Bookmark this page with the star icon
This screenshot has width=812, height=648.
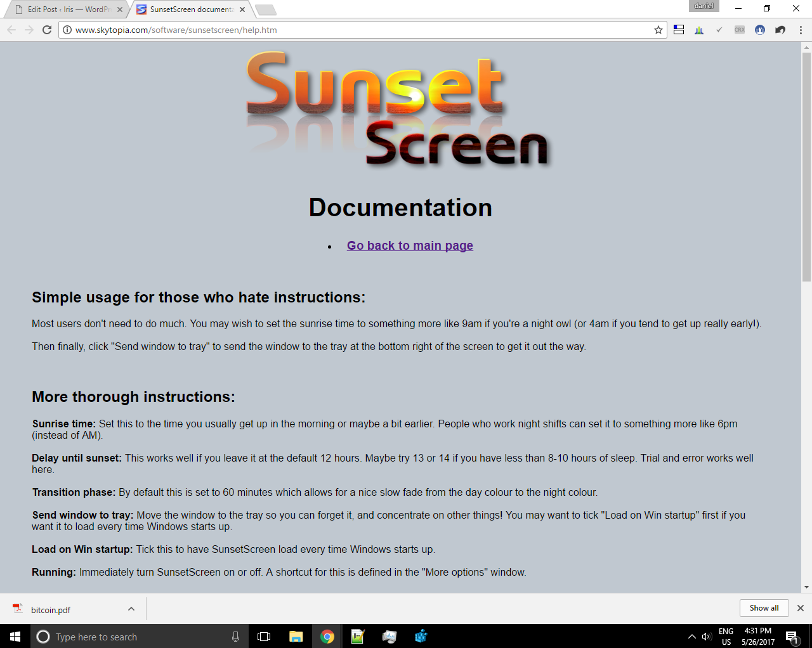[x=658, y=30]
